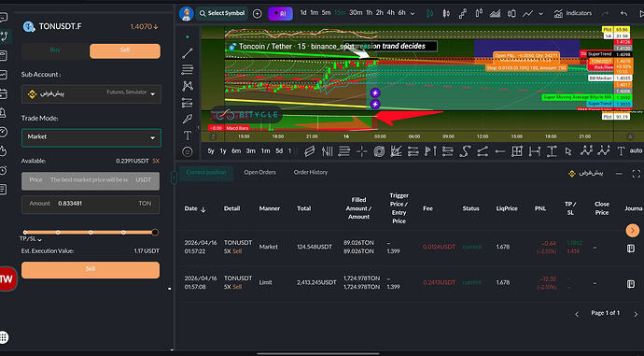This screenshot has height=356, width=644.
Task: Select the step line chart type icon
Action: pos(462,14)
